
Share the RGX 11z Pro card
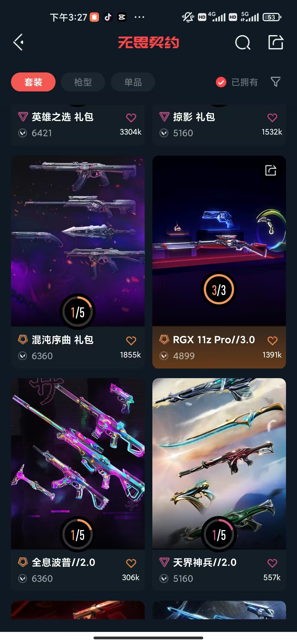click(271, 170)
